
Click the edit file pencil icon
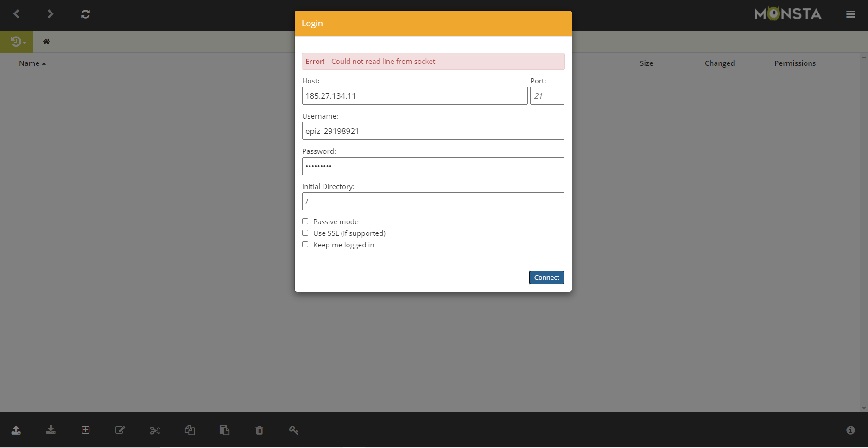coord(120,430)
